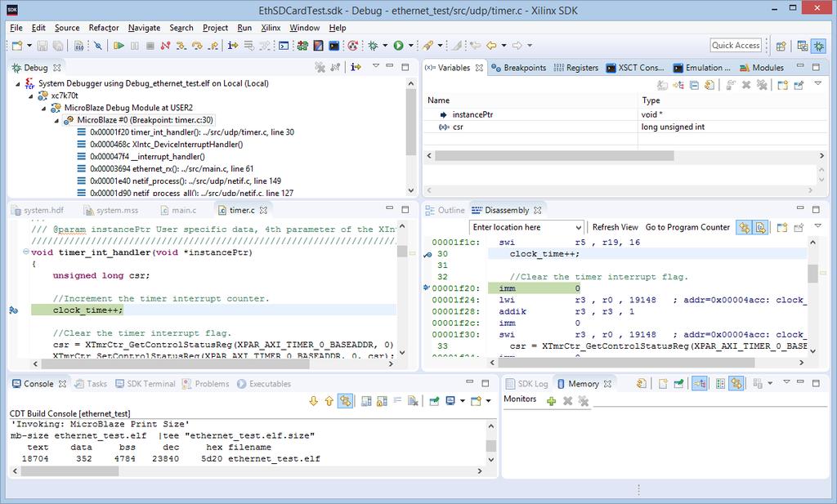Open the system.mss editor tab

point(111,210)
